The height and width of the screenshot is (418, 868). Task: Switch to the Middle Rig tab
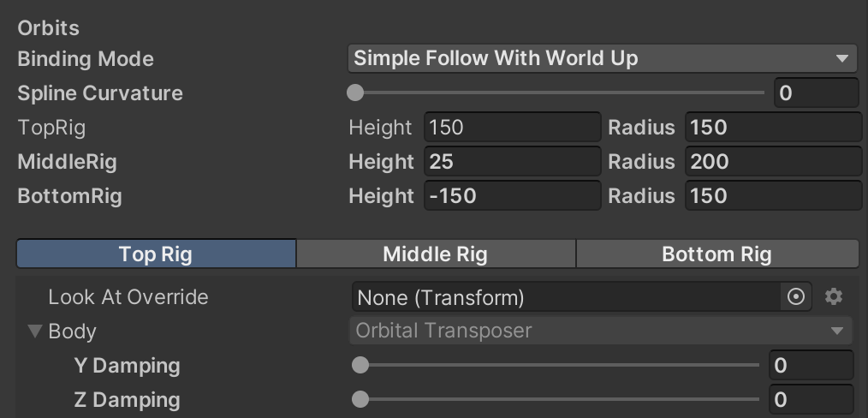[437, 254]
